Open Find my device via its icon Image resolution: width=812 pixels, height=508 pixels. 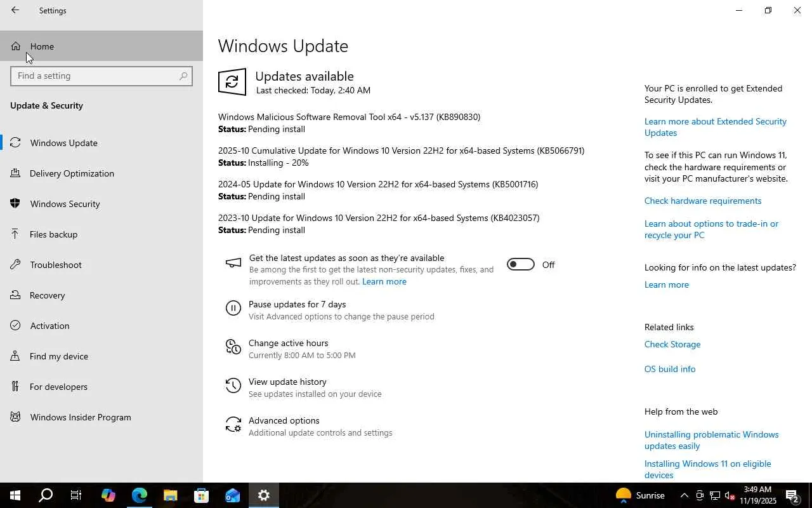point(15,356)
